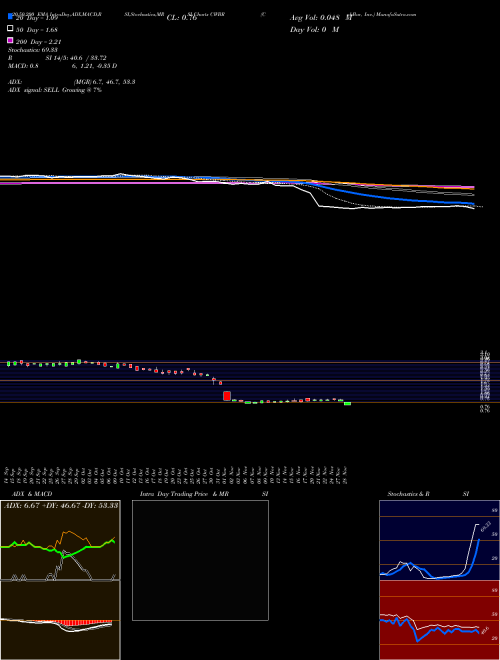Screen dimensions: 500x660
Task: Click the 'Avg Vol: 0.048 M' label
Action: 320,18
